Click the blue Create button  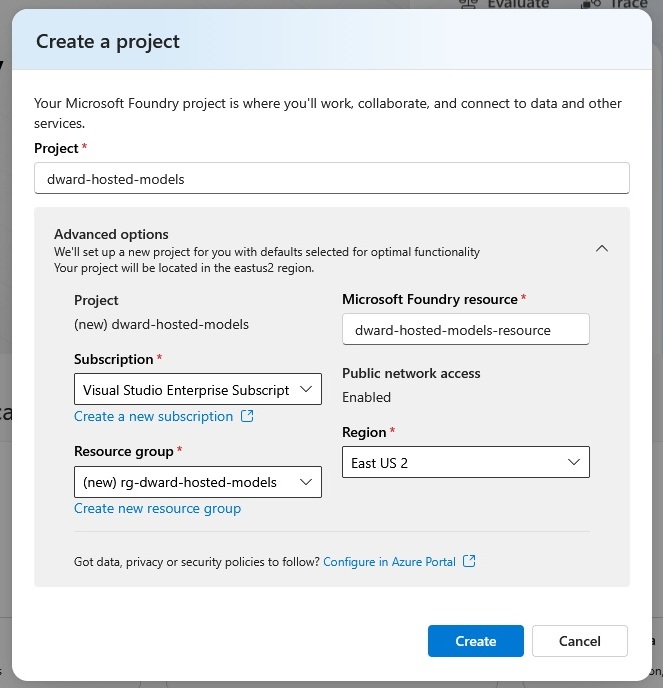(x=476, y=641)
